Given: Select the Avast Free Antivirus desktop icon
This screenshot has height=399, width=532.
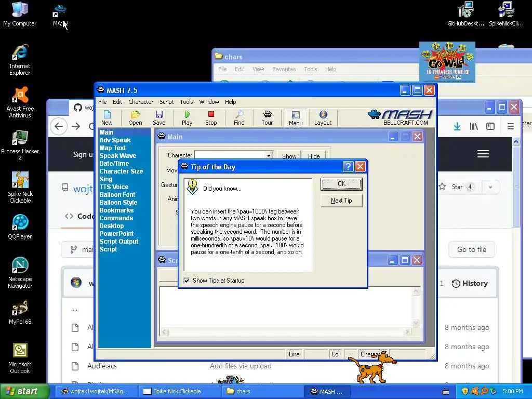Looking at the screenshot, I should [20, 103].
